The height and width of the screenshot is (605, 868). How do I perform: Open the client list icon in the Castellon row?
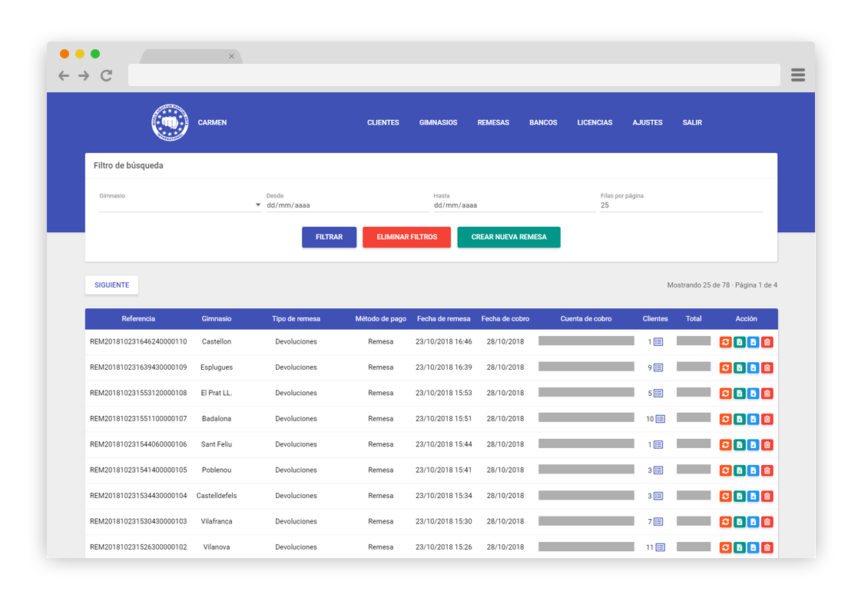tap(658, 342)
